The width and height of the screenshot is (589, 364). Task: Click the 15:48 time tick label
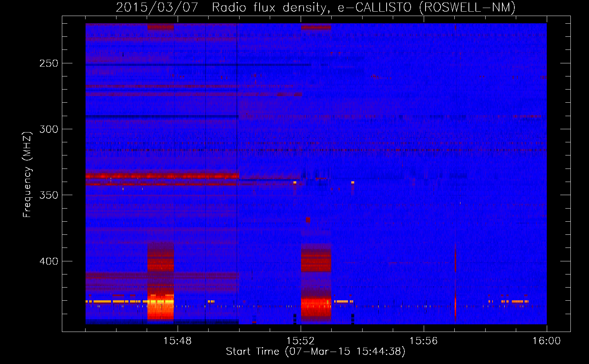[177, 341]
